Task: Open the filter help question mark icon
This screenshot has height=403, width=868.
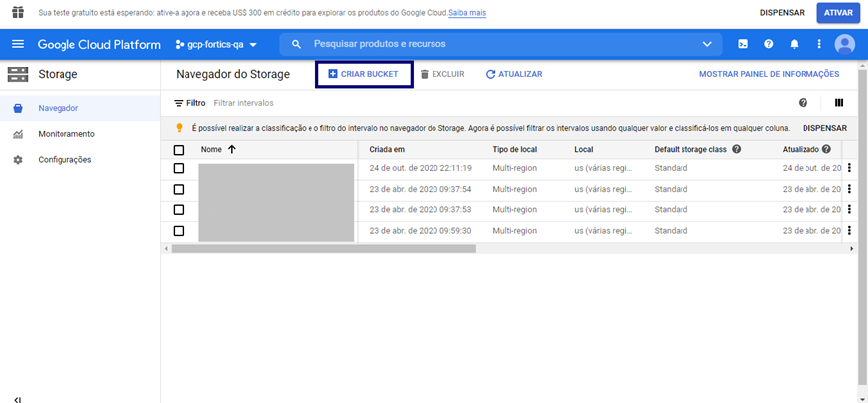Action: click(x=803, y=103)
